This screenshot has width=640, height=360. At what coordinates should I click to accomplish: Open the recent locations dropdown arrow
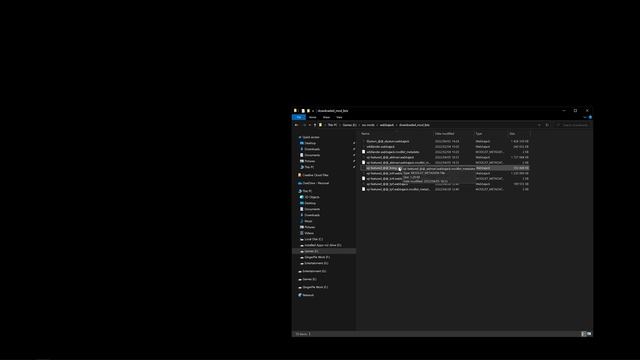coord(309,125)
